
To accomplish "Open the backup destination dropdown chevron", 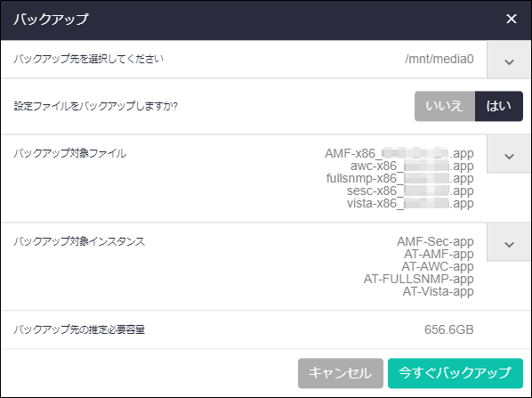I will coord(509,61).
